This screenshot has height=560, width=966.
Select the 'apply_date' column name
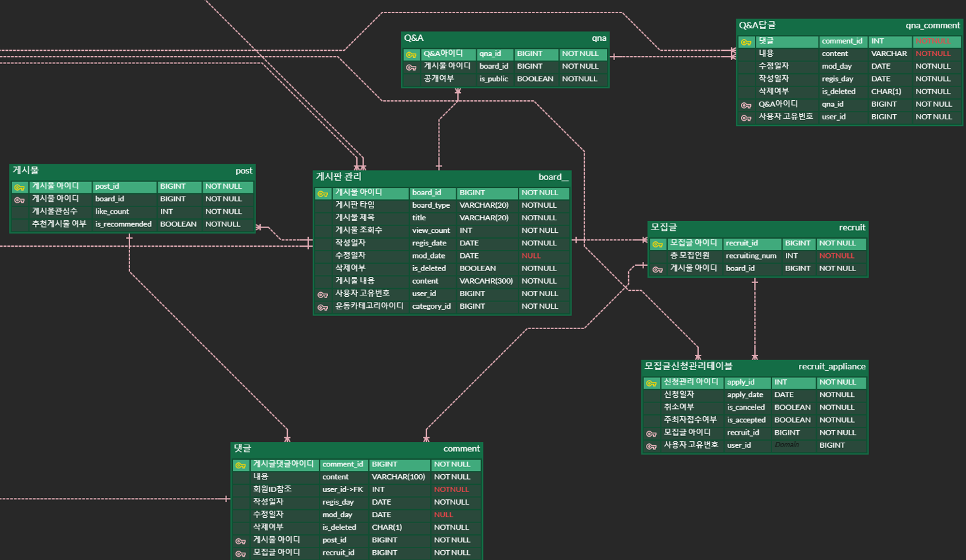pos(745,395)
